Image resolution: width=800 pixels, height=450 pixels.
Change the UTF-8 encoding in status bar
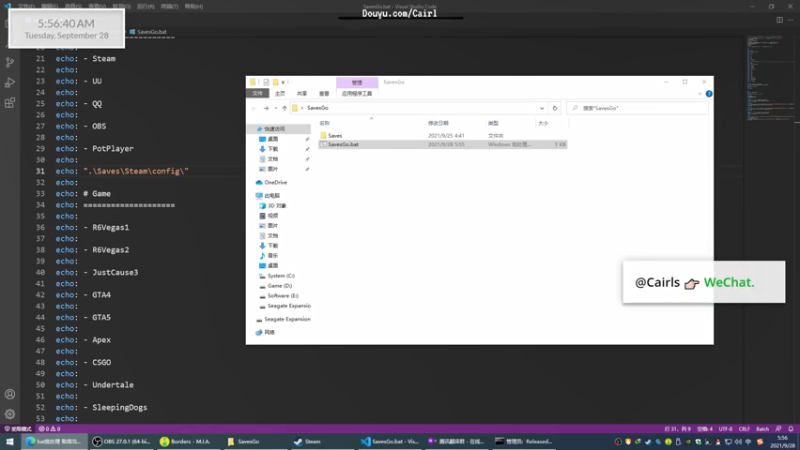[726, 429]
